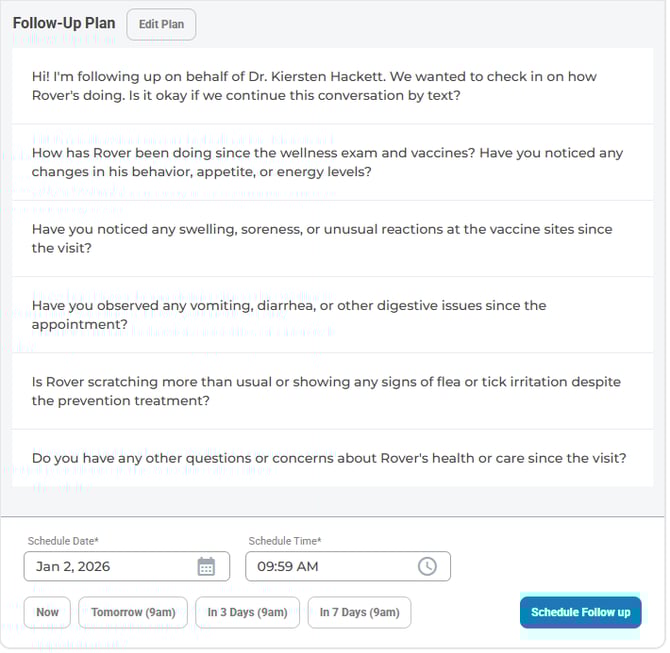Click the Edit Plan button
670x653 pixels.
[x=161, y=24]
